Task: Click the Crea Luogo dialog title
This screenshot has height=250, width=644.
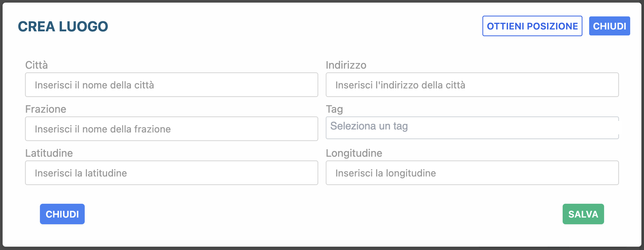Action: 63,26
